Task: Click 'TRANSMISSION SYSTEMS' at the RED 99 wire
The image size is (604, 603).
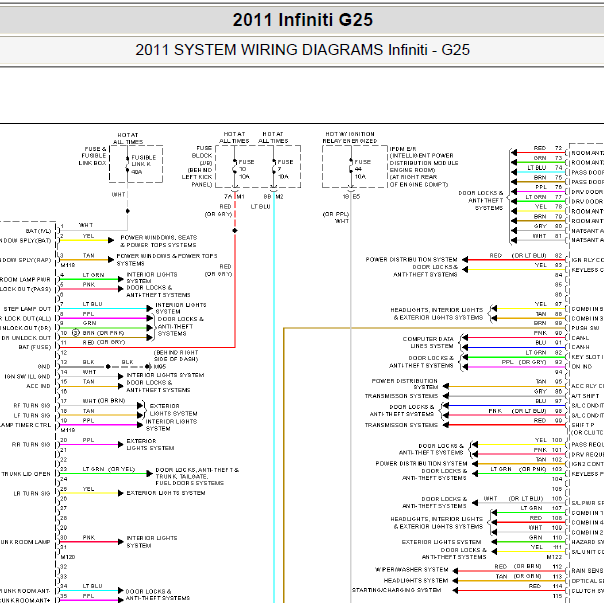Action: (401, 425)
